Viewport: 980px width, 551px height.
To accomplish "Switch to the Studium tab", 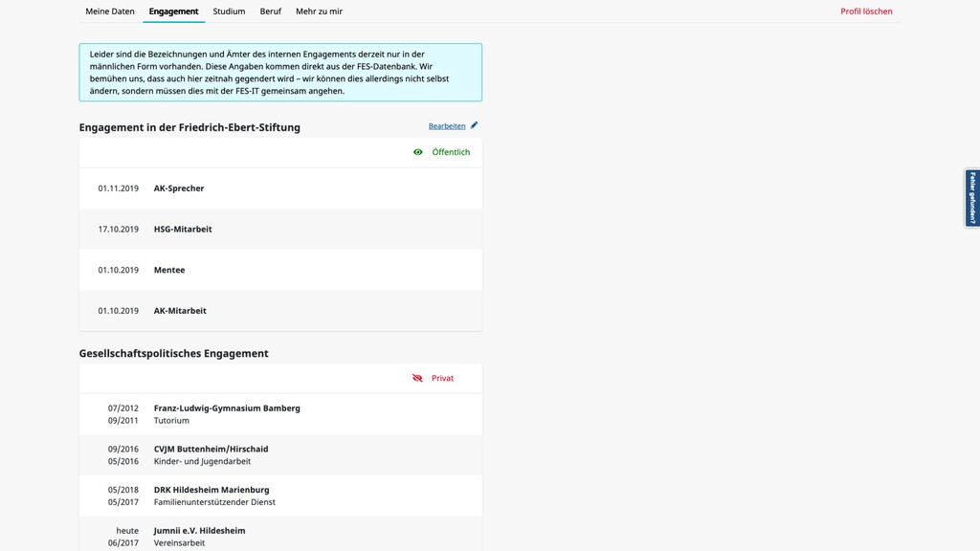I will pyautogui.click(x=229, y=11).
